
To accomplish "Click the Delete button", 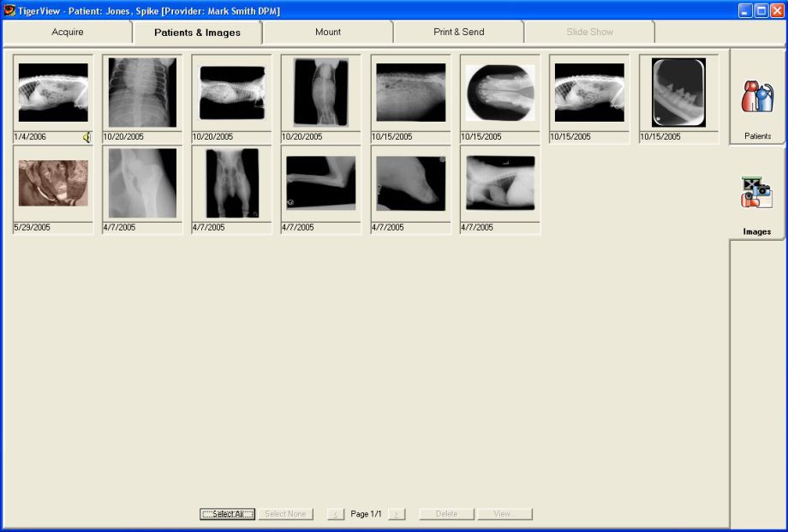I will [446, 514].
